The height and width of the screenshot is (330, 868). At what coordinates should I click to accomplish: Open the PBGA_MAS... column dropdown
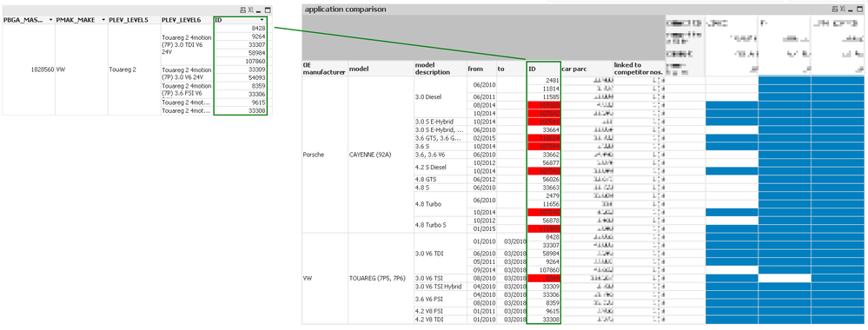click(51, 20)
